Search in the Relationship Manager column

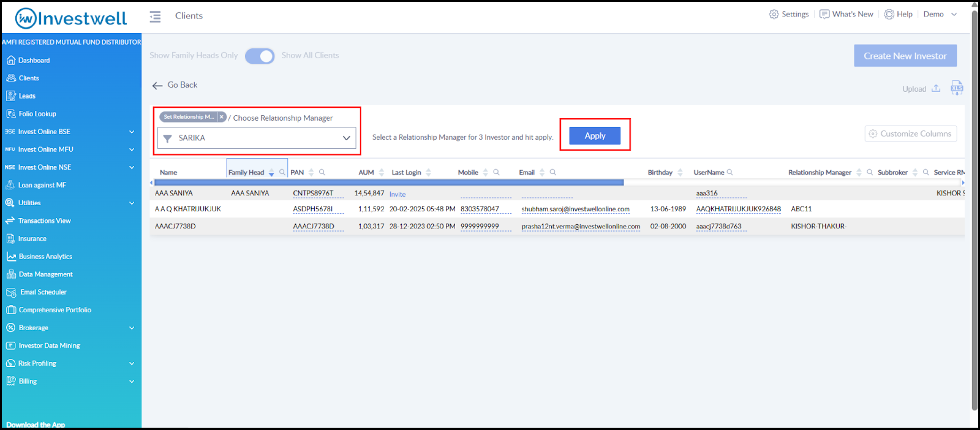pyautogui.click(x=870, y=172)
